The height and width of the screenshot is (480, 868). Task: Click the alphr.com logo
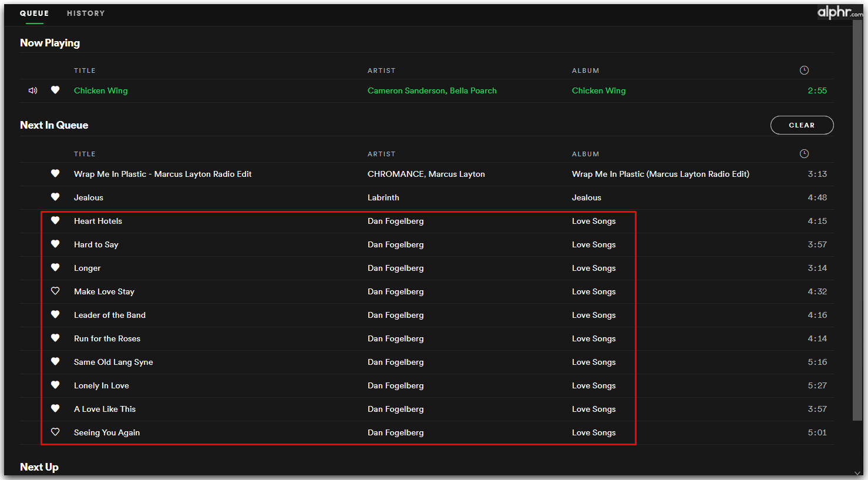840,11
